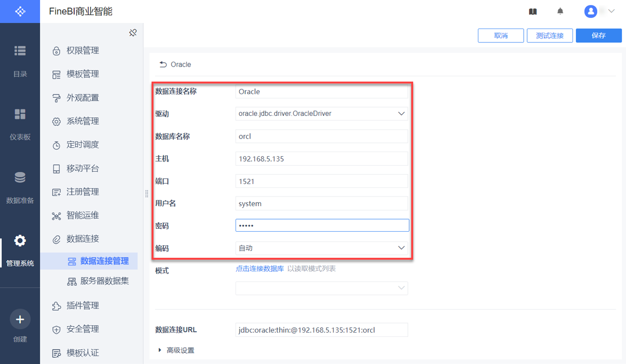Click the user avatar icon
This screenshot has height=364, width=626.
coord(591,11)
